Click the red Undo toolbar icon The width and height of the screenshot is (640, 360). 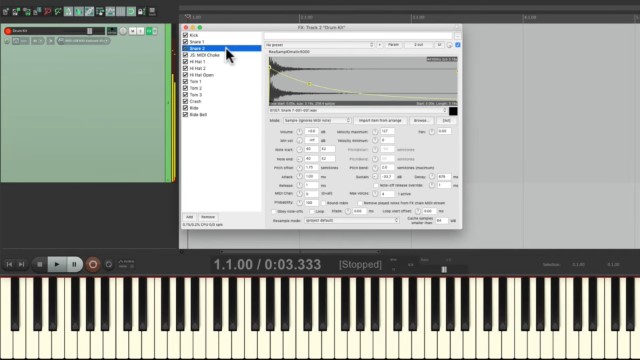[47, 11]
